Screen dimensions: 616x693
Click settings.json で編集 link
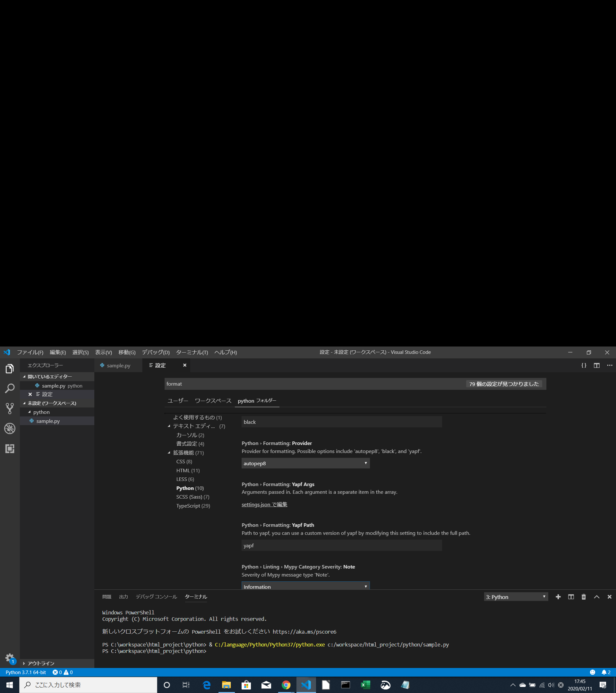pyautogui.click(x=264, y=504)
